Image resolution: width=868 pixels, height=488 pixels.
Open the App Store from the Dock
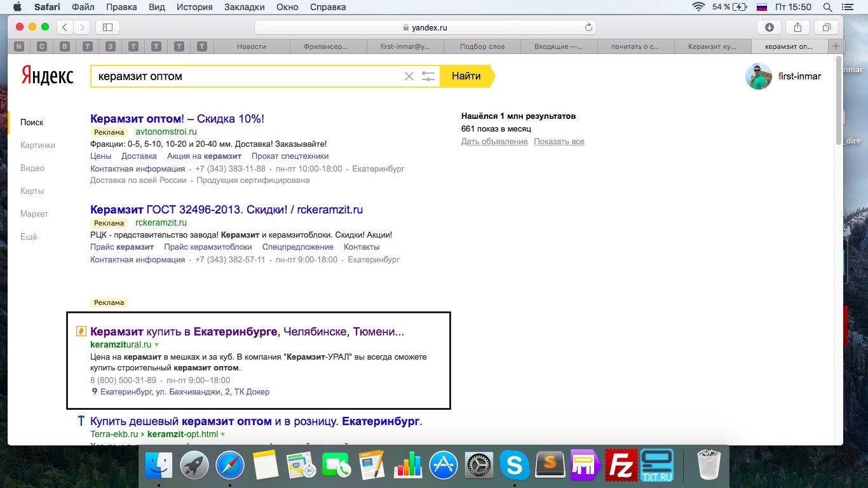pos(443,466)
